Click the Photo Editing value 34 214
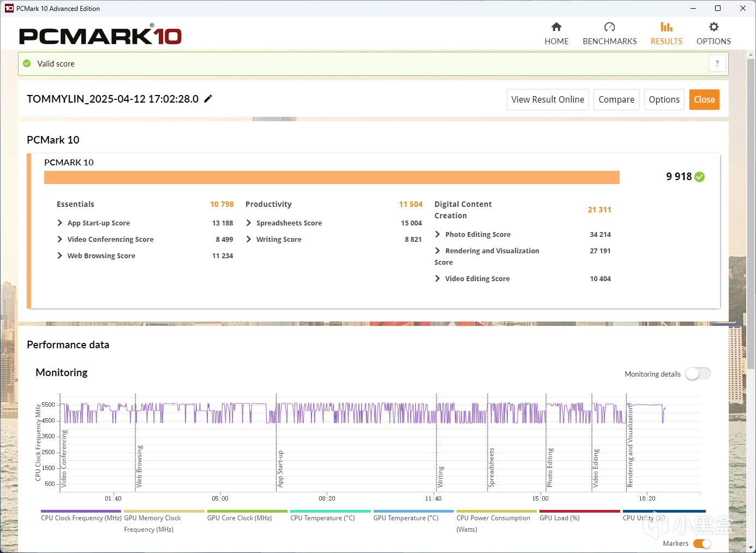This screenshot has width=756, height=553. pos(600,235)
